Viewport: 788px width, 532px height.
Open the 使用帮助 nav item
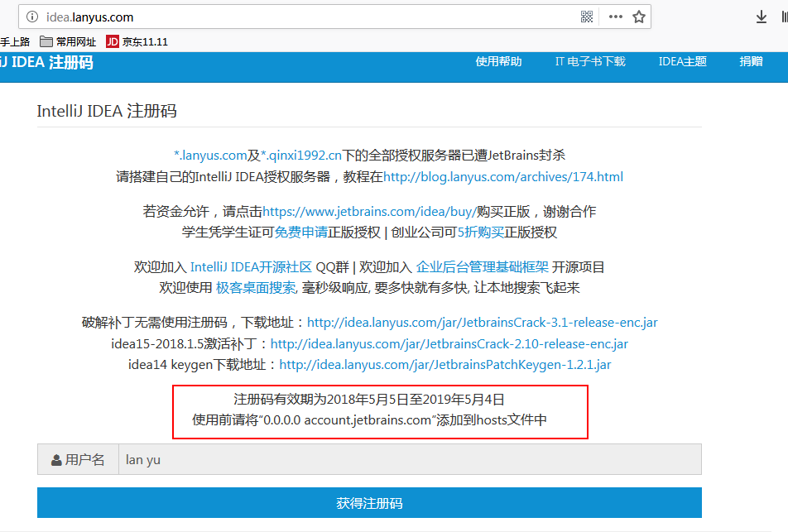(x=498, y=62)
